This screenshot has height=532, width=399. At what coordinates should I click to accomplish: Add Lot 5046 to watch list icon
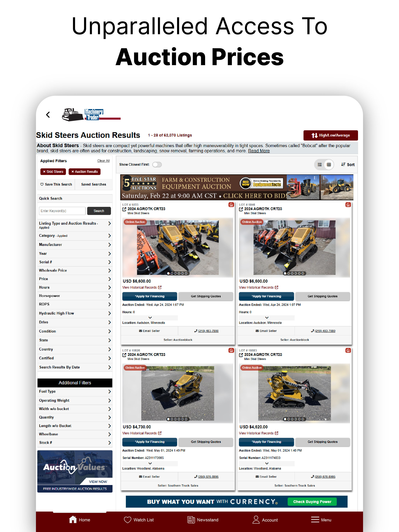[348, 205]
